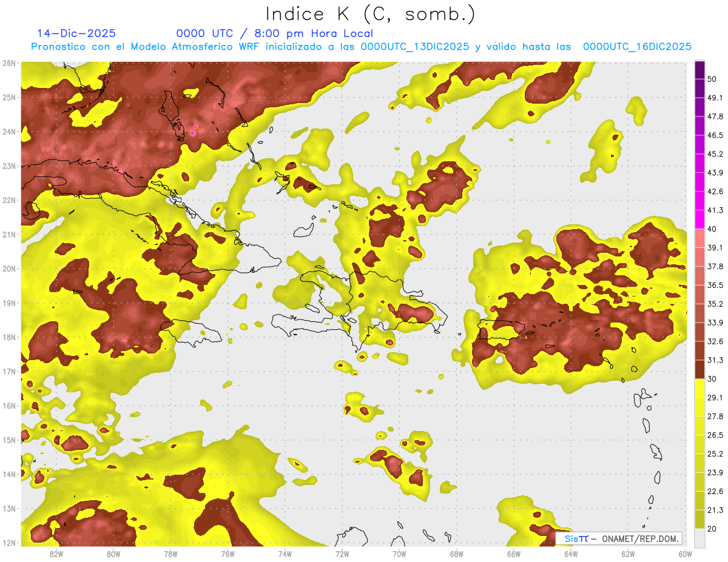Viewport: 728px width, 562px height.
Task: Click the '18N' latitude label
Action: (x=9, y=338)
